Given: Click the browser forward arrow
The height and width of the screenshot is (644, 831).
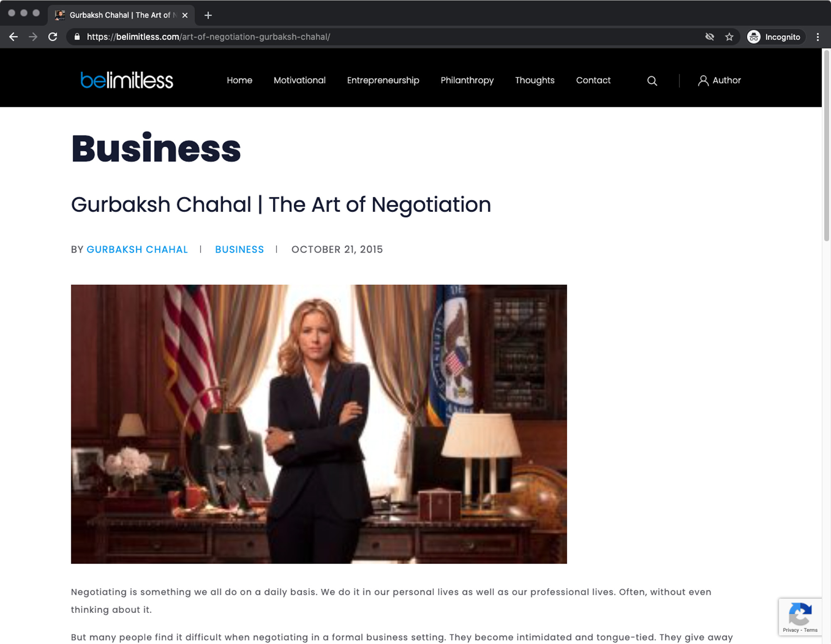Looking at the screenshot, I should pyautogui.click(x=33, y=37).
